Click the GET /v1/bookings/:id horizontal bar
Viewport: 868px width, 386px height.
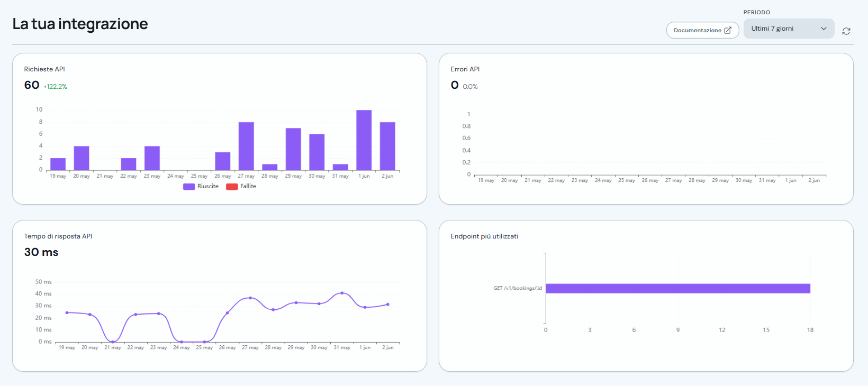point(678,288)
